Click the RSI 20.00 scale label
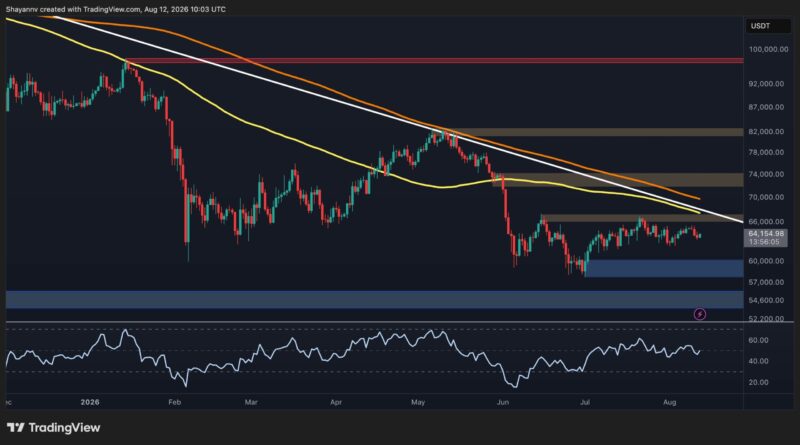This screenshot has height=445, width=800. [759, 382]
